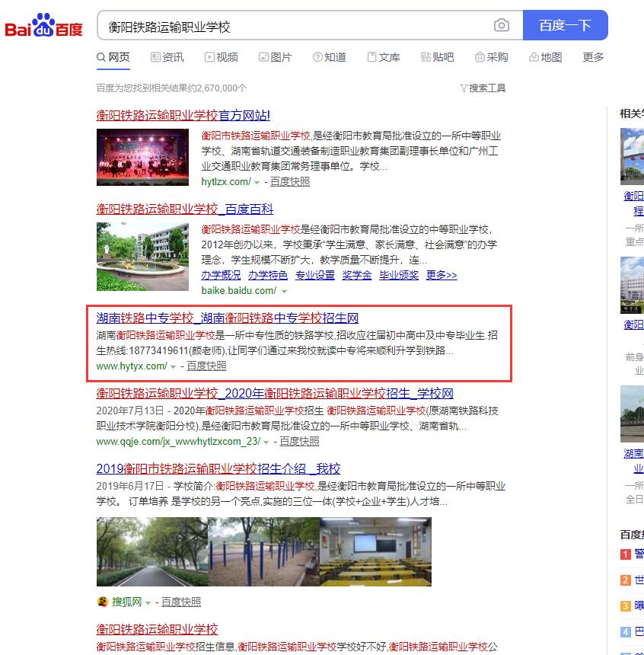
Task: Click the baike.baidu.com green URL
Action: pyautogui.click(x=239, y=291)
